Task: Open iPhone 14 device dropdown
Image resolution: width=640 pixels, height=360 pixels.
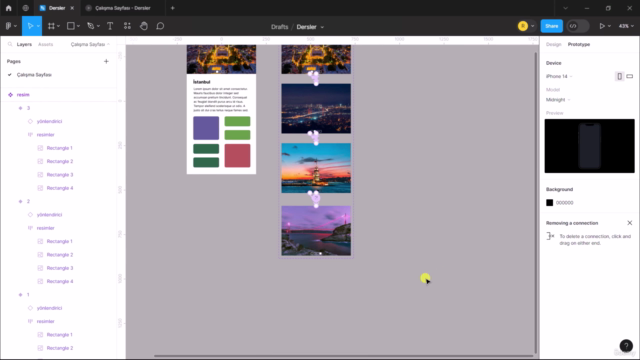Action: (x=559, y=76)
